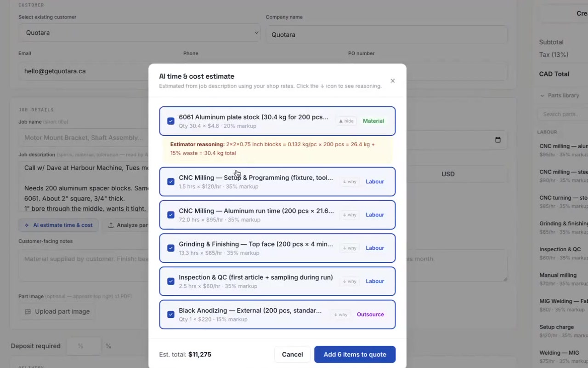
Task: Click the Analyze part button
Action: pos(125,225)
